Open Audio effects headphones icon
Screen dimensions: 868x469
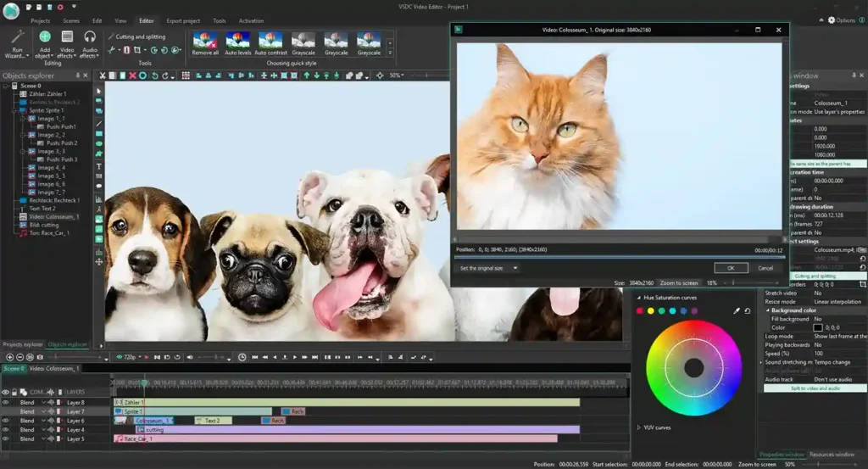point(89,37)
